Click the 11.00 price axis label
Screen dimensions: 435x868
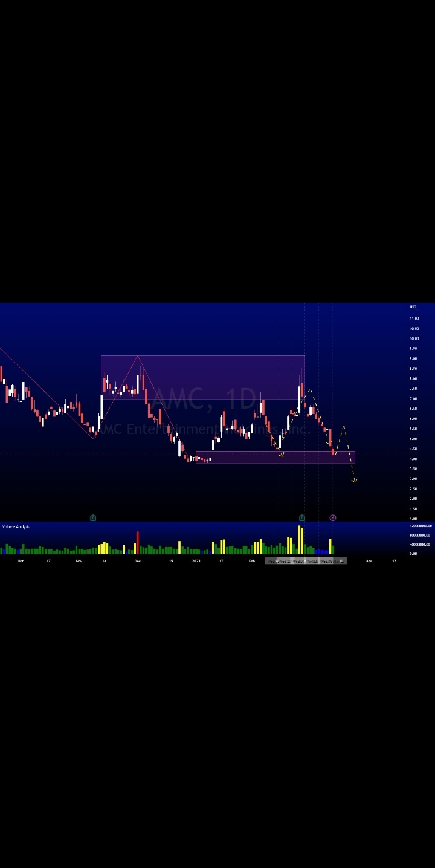click(414, 319)
